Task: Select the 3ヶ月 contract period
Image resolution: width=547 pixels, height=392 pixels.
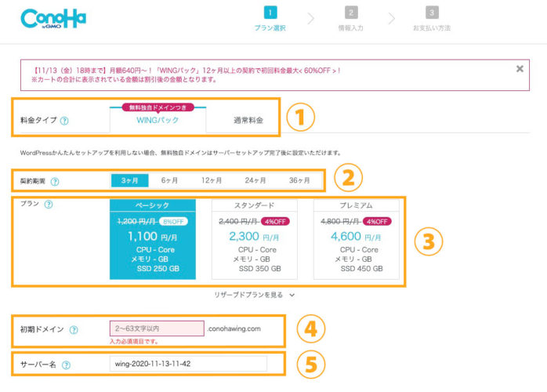Action: pos(129,180)
